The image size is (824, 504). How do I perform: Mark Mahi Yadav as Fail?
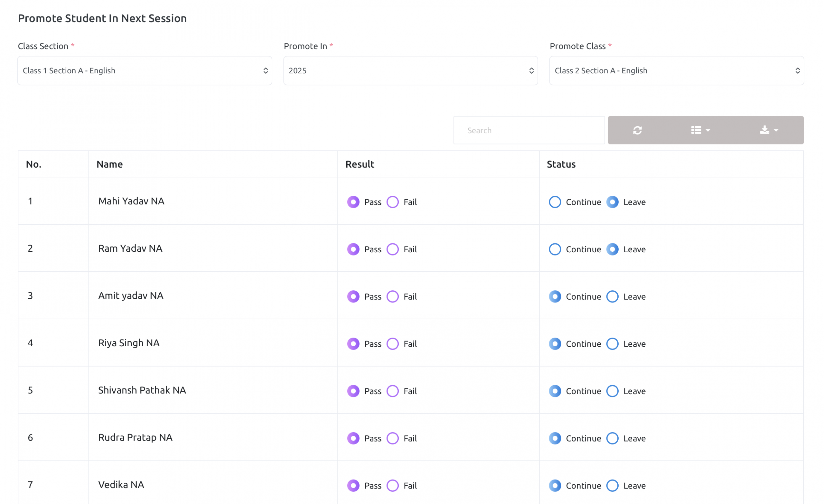[x=393, y=202]
